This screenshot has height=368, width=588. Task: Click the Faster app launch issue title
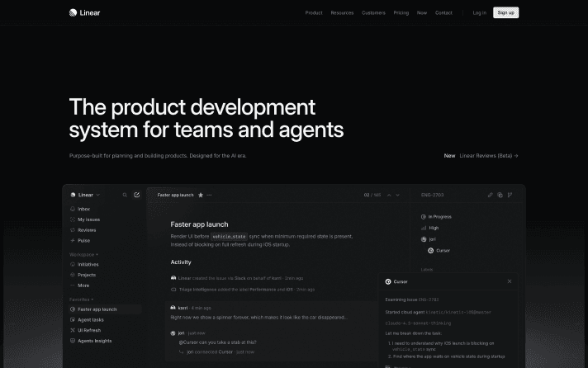tap(199, 224)
